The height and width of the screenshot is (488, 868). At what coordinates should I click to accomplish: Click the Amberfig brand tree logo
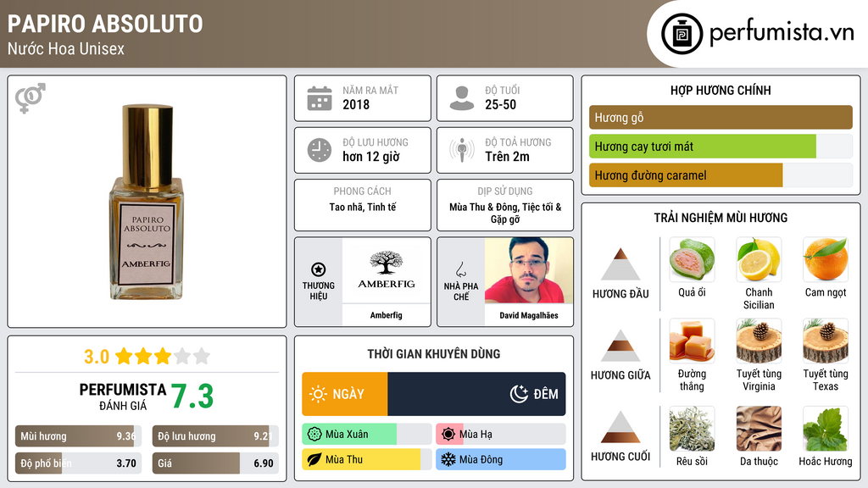coord(387,270)
